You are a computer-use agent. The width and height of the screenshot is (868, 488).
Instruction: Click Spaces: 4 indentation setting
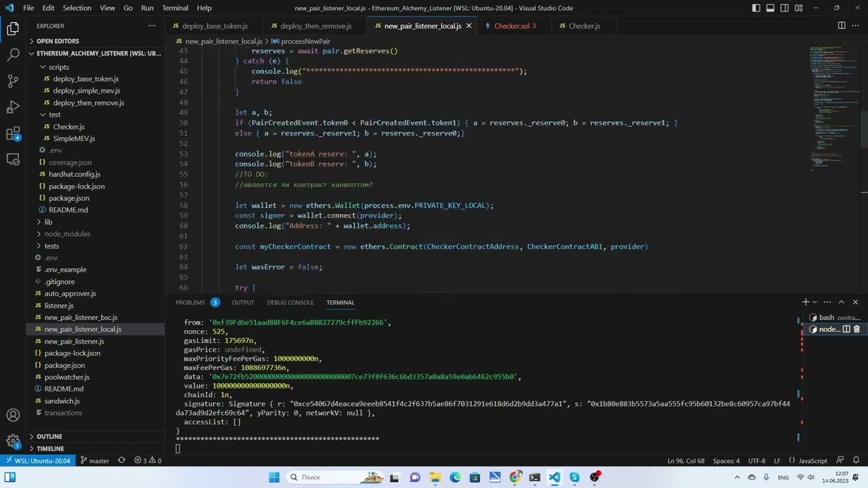[726, 461]
